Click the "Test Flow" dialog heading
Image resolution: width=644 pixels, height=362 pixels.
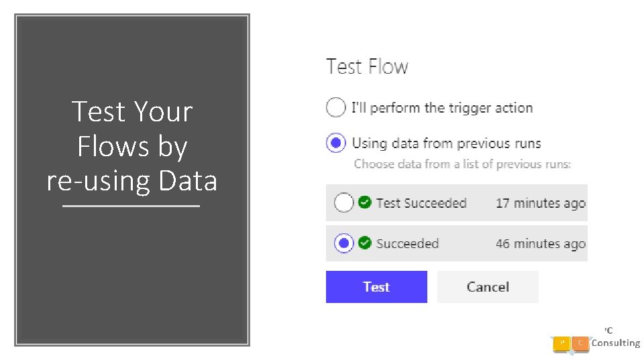coord(367,67)
